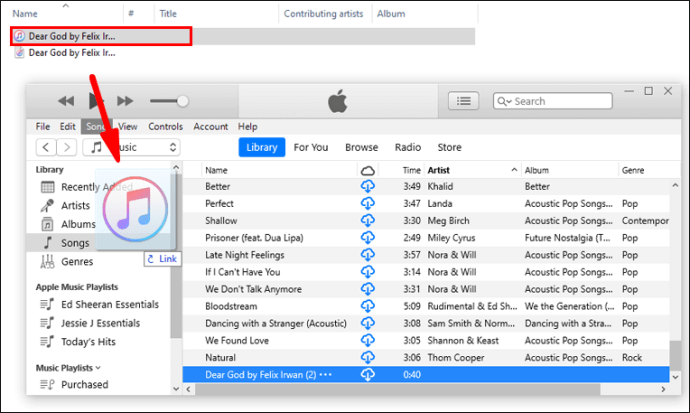690x413 pixels.
Task: Click the rewind previous track button
Action: click(66, 101)
